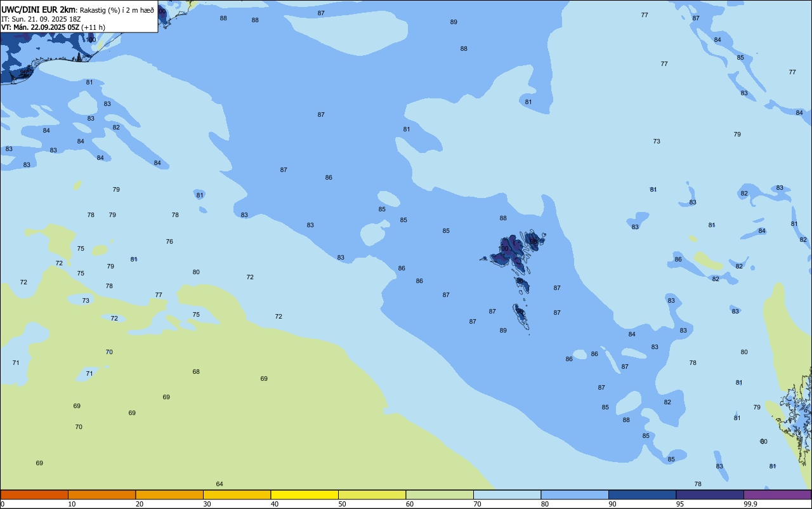Click the '(+11 h)' forecast offset text
Viewport: 812px width, 509px height.
tap(93, 27)
